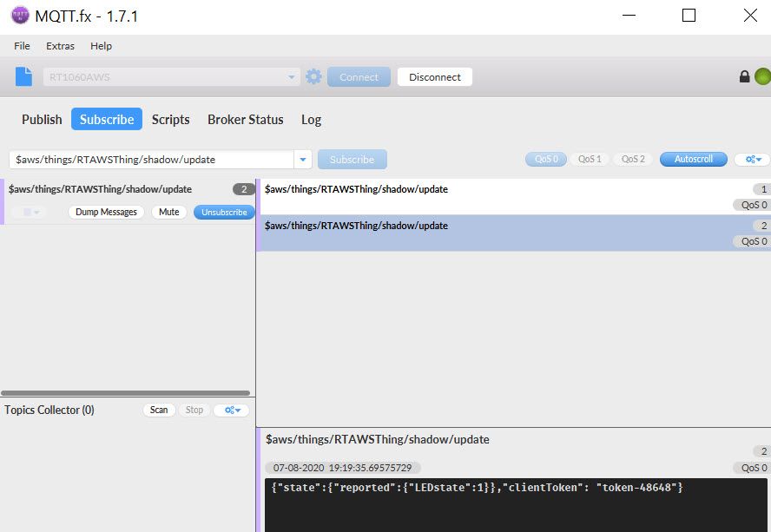
Task: Select QoS 0 option
Action: 546,160
